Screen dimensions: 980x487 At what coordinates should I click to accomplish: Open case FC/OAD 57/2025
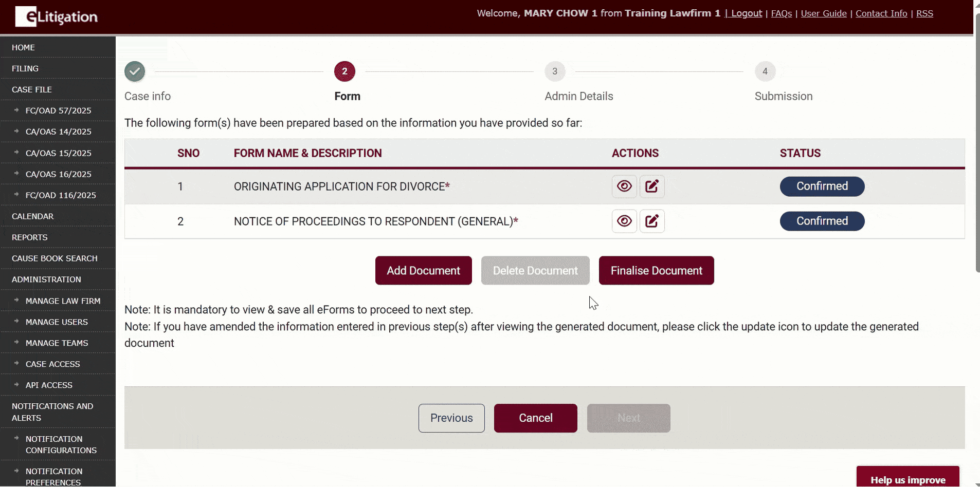(x=58, y=110)
